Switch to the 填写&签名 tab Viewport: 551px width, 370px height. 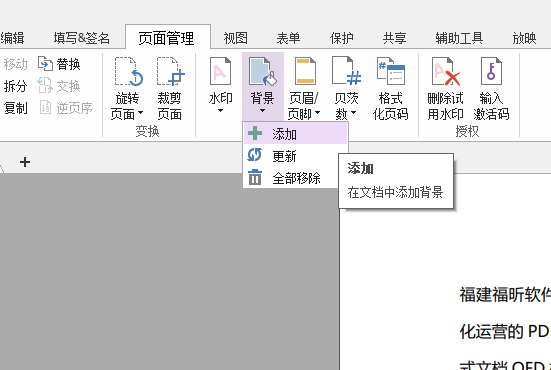pyautogui.click(x=82, y=38)
